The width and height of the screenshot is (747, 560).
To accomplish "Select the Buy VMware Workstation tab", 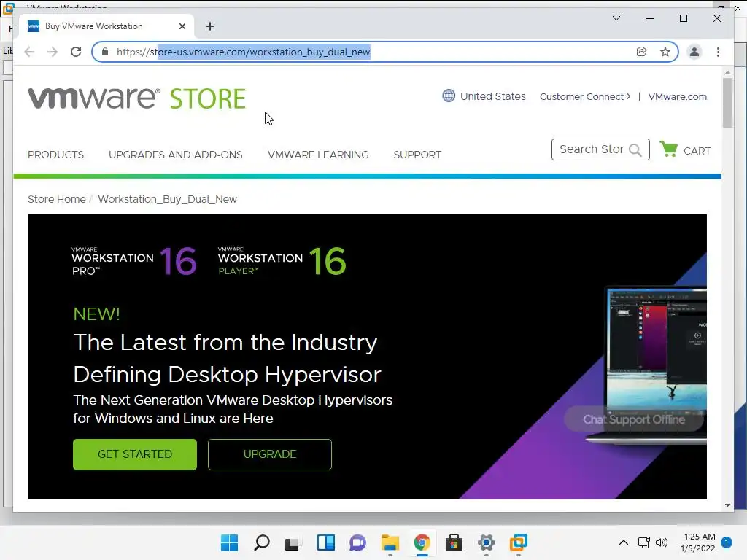I will click(106, 26).
